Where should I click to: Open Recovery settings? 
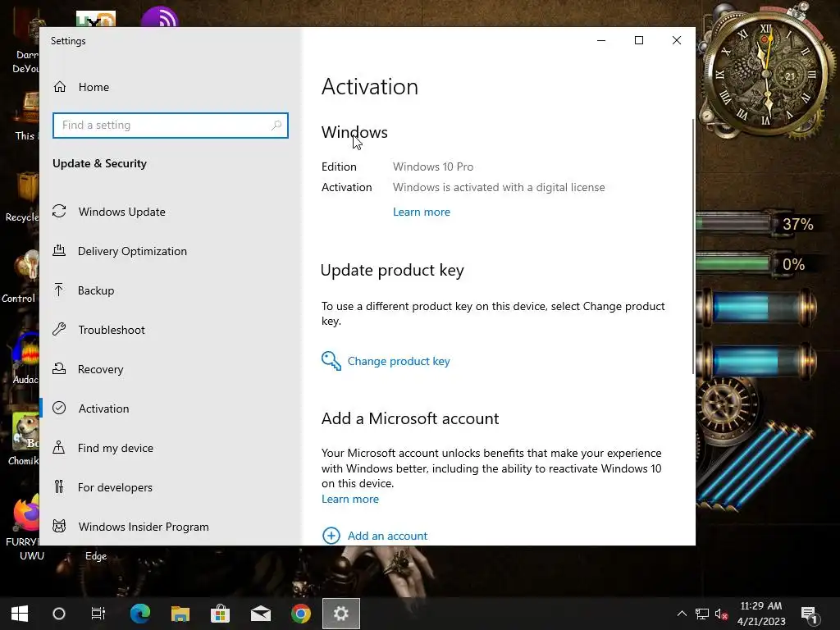coord(100,369)
